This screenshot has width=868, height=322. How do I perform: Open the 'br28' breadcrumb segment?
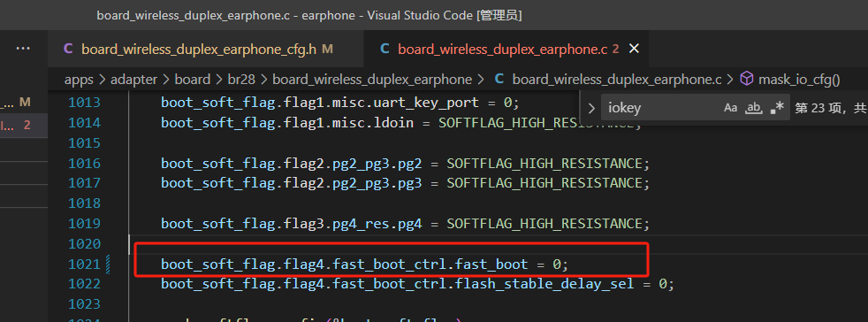pos(241,80)
